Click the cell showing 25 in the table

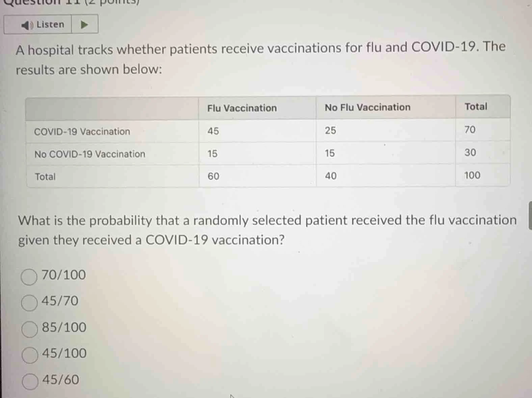(x=330, y=130)
